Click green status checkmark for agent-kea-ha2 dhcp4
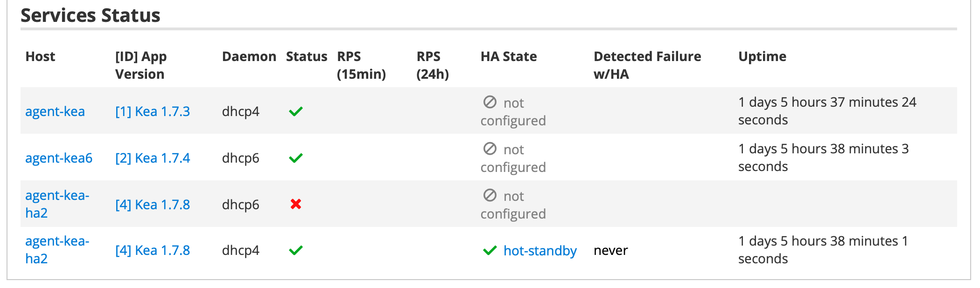This screenshot has height=288, width=980. (x=296, y=250)
